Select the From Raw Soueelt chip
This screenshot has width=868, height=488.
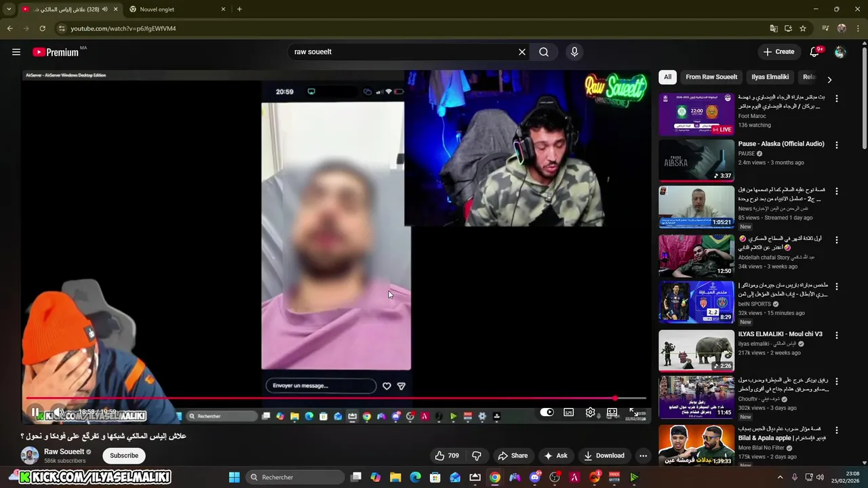coord(711,77)
